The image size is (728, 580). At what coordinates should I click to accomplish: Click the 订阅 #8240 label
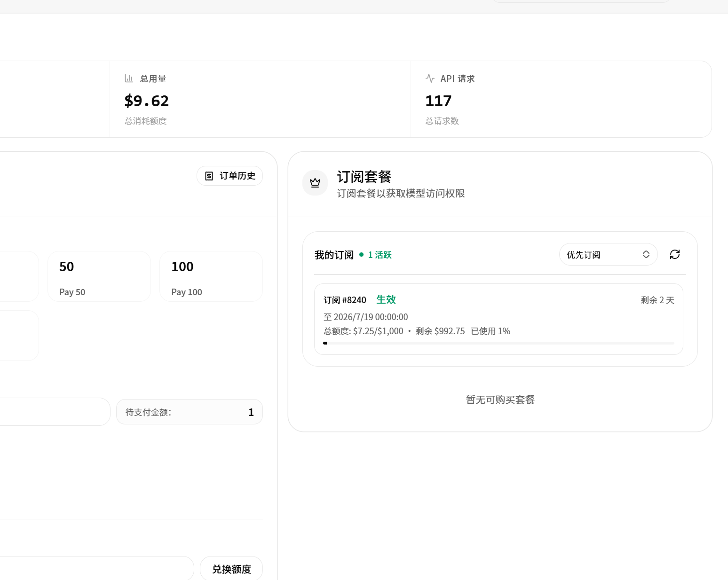345,300
